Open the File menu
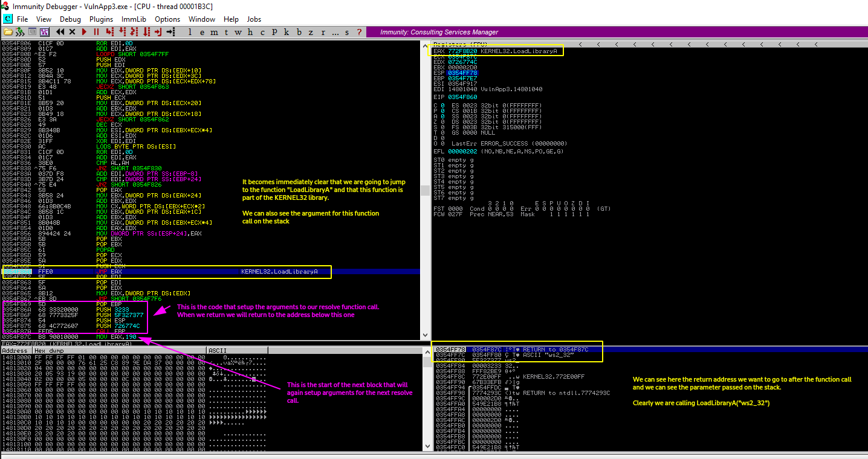Image resolution: width=868 pixels, height=459 pixels. click(22, 19)
